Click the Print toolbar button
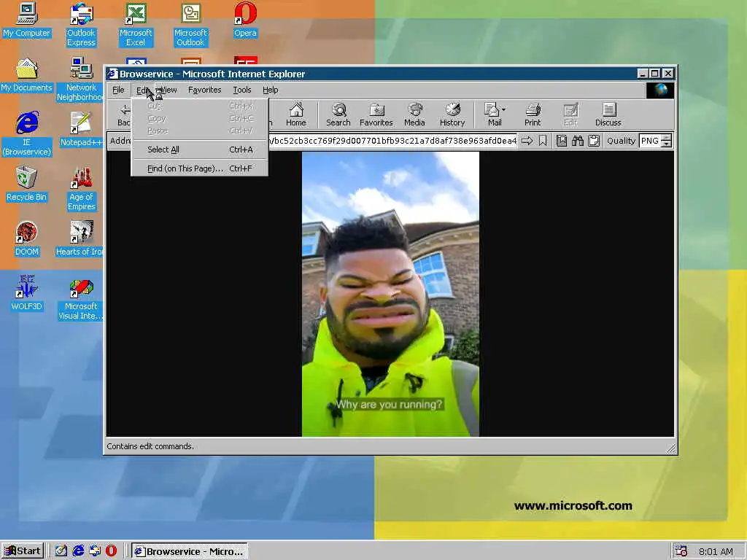 (533, 114)
